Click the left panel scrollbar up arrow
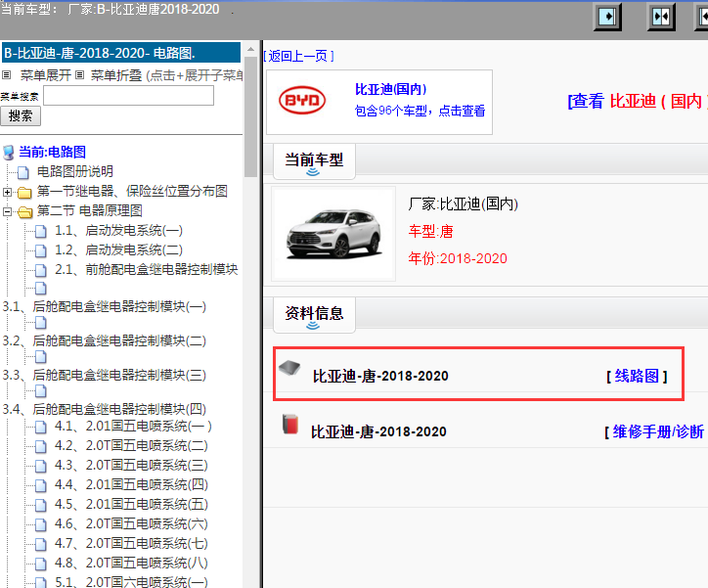 250,49
